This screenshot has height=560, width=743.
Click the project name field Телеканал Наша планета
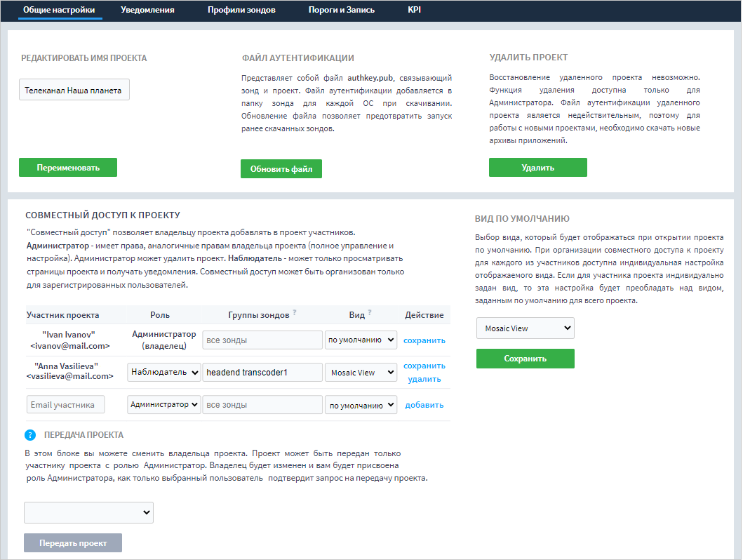74,91
